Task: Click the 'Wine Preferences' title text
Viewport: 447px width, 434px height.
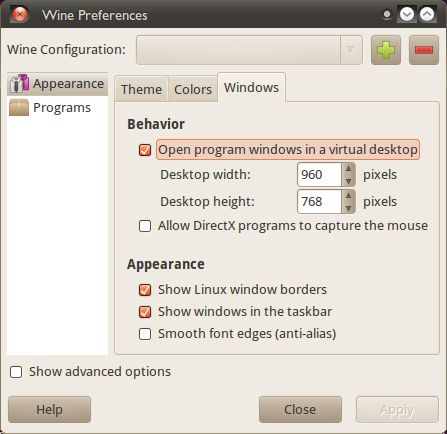Action: (x=95, y=15)
